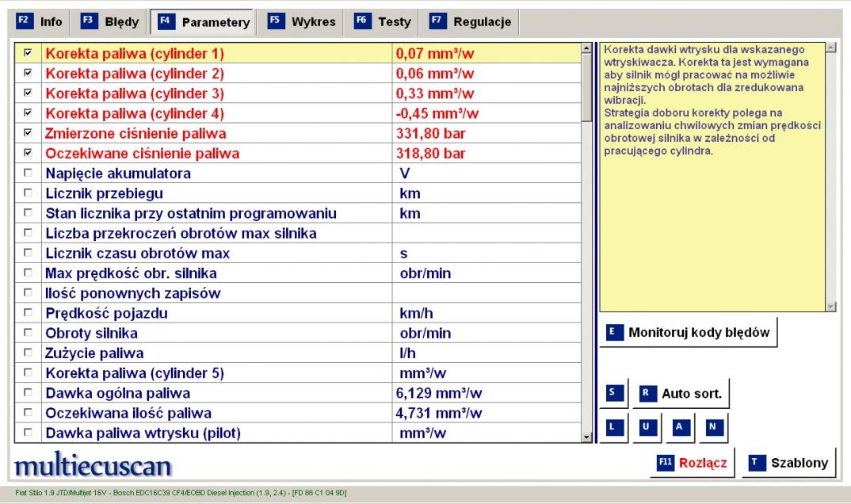Click the Fiat Stilo status bar text
Image resolution: width=851 pixels, height=504 pixels.
181,493
